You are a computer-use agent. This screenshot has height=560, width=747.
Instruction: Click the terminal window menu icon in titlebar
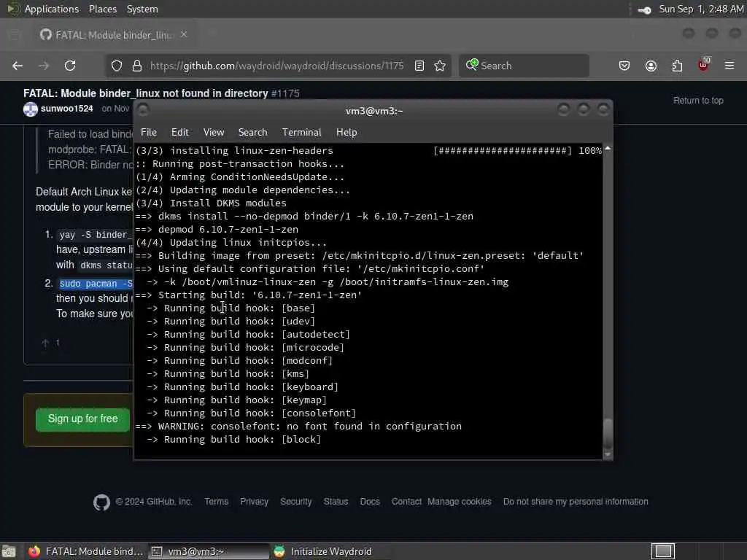click(x=143, y=111)
